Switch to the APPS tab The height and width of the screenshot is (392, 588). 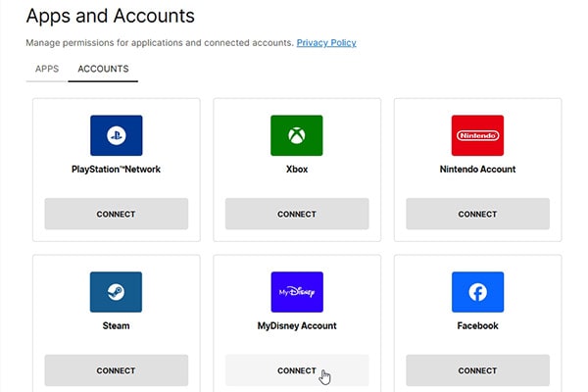tap(47, 69)
